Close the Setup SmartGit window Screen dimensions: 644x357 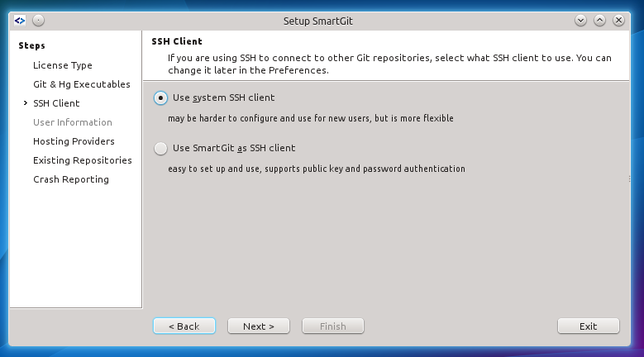[619, 19]
